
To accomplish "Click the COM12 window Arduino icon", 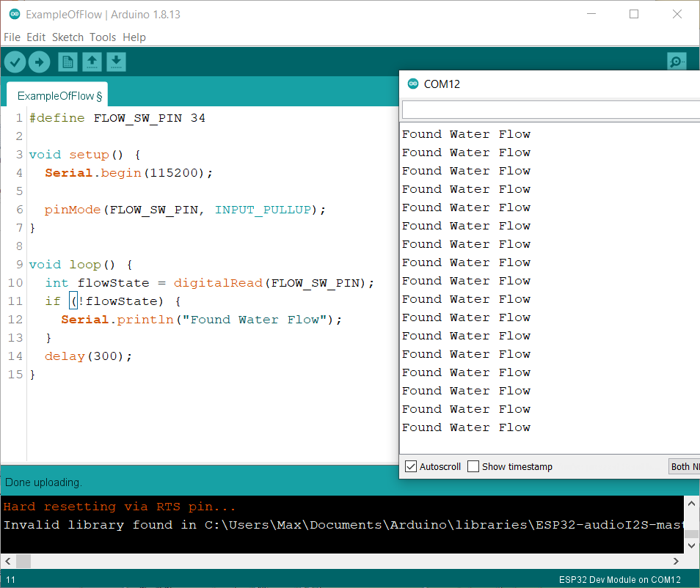I will 413,84.
